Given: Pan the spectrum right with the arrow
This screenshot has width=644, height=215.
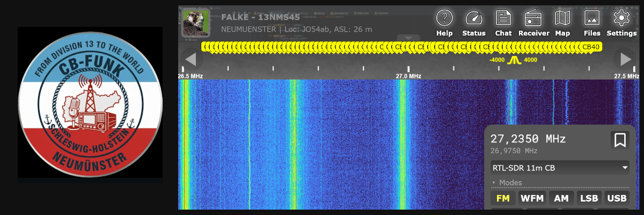Looking at the screenshot, I should (626, 58).
